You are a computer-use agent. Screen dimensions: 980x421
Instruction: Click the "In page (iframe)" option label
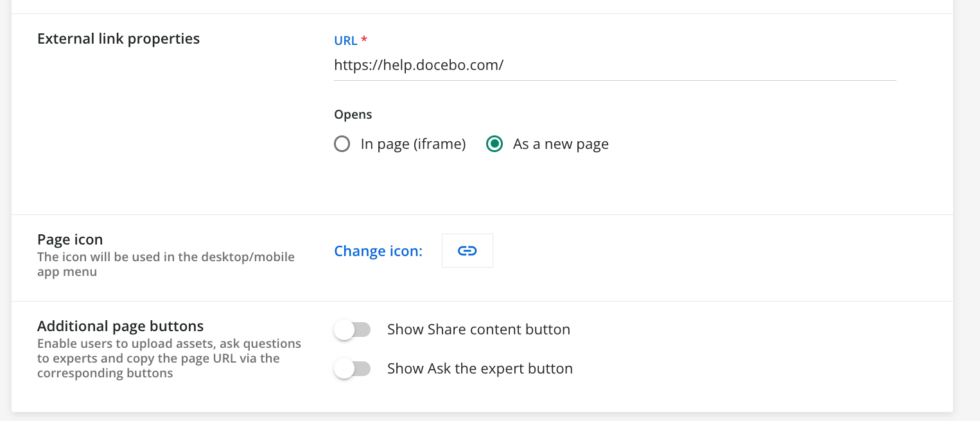click(413, 144)
